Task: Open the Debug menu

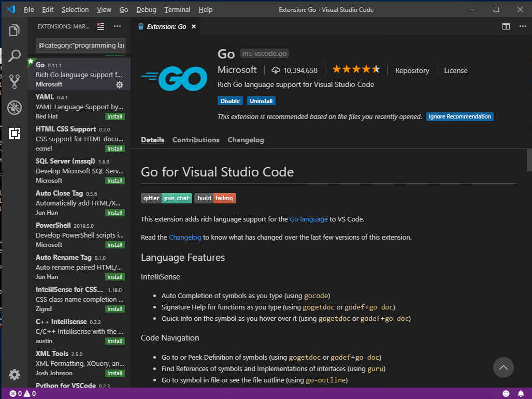Action: tap(146, 9)
